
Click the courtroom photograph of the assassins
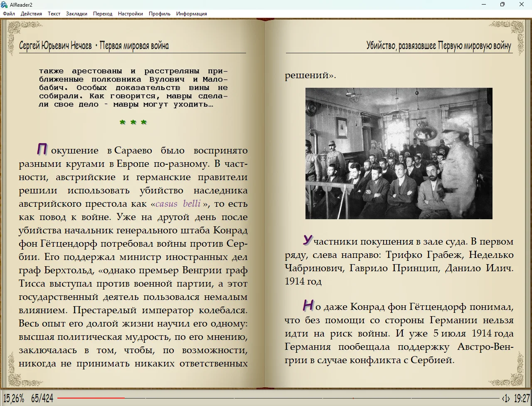(399, 153)
